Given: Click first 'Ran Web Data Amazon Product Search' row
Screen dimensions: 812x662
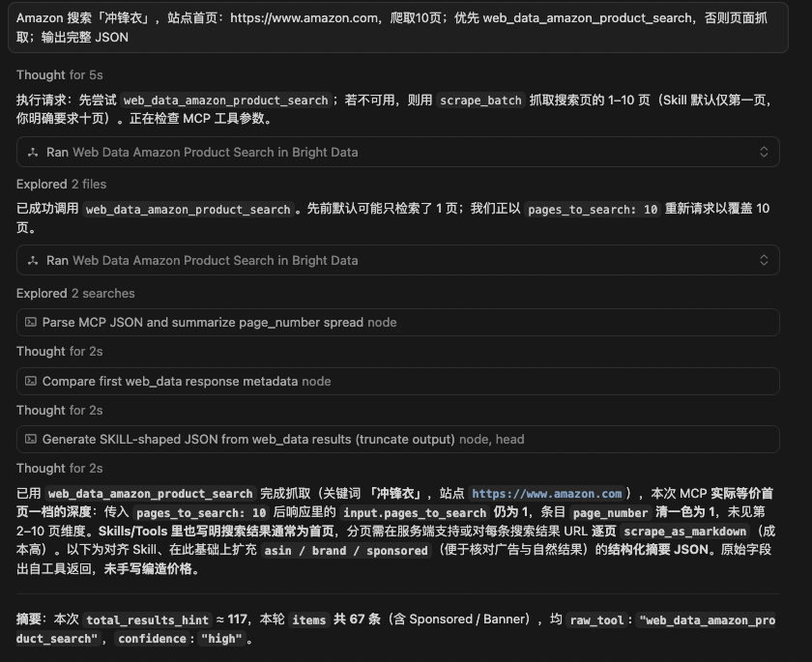Looking at the screenshot, I should click(x=397, y=152).
